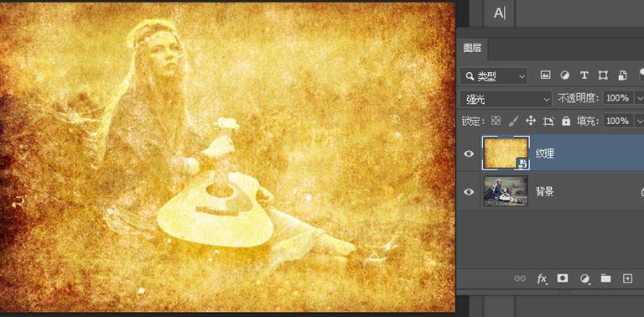644x317 pixels.
Task: Select the 背景 layer thumbnail
Action: pyautogui.click(x=506, y=191)
